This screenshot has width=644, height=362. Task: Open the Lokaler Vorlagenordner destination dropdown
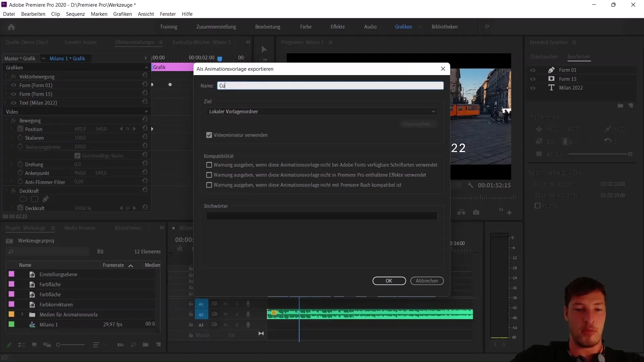click(x=322, y=111)
